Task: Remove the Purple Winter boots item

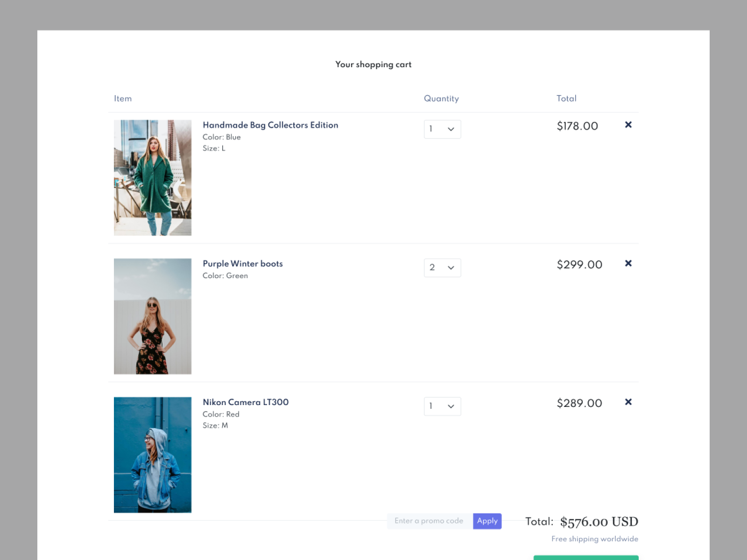Action: (x=628, y=263)
